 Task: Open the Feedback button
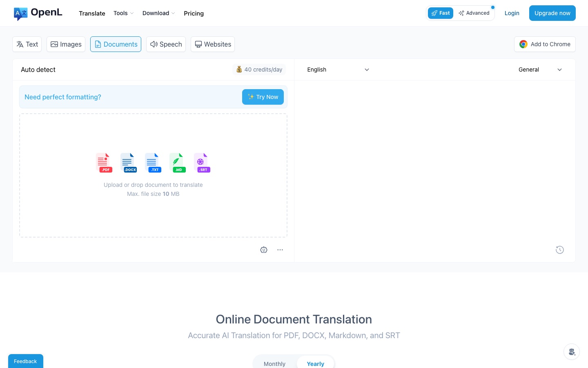pyautogui.click(x=25, y=361)
